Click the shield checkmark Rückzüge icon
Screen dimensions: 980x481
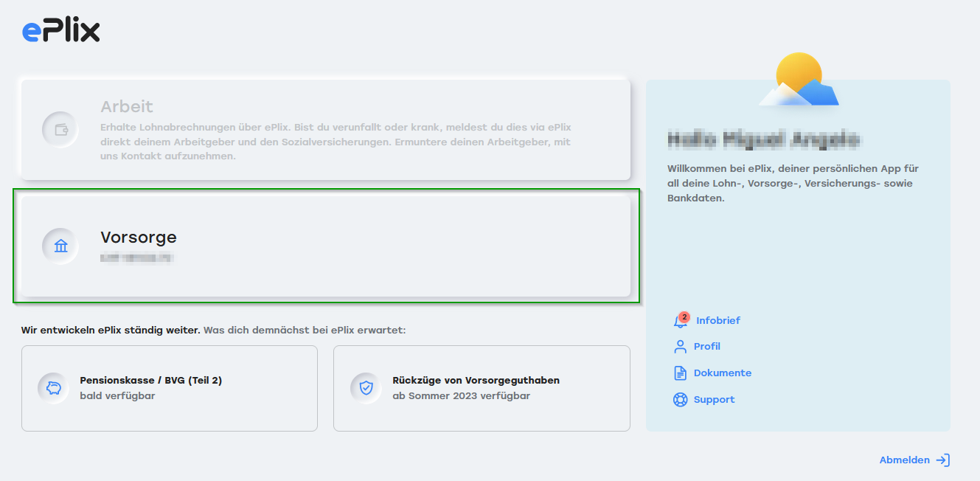coord(366,388)
